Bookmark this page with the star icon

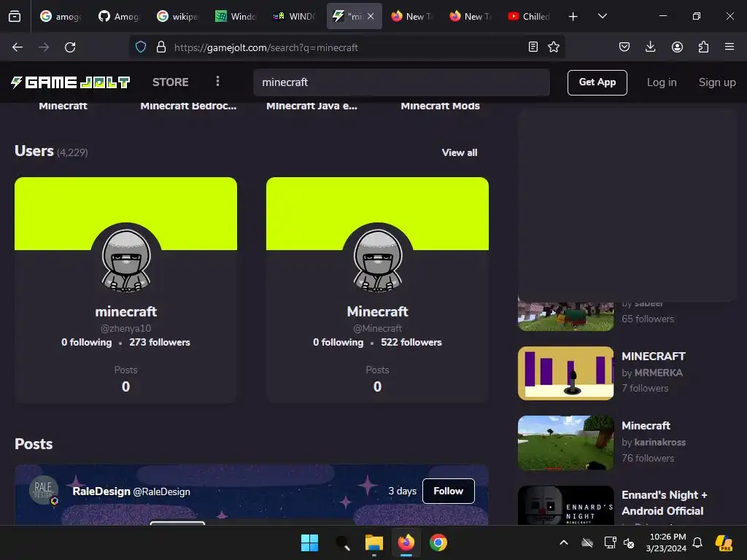tap(554, 47)
